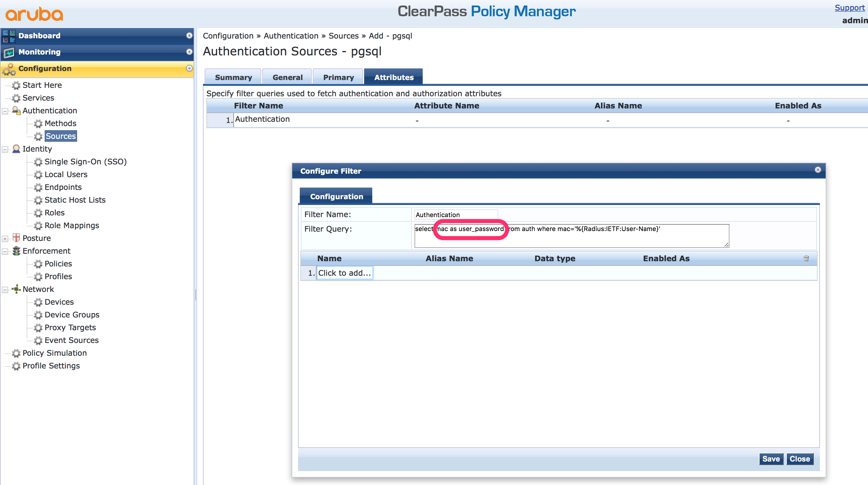Click 'Click to add...' row in filter table
This screenshot has height=485, width=868.
(x=344, y=273)
